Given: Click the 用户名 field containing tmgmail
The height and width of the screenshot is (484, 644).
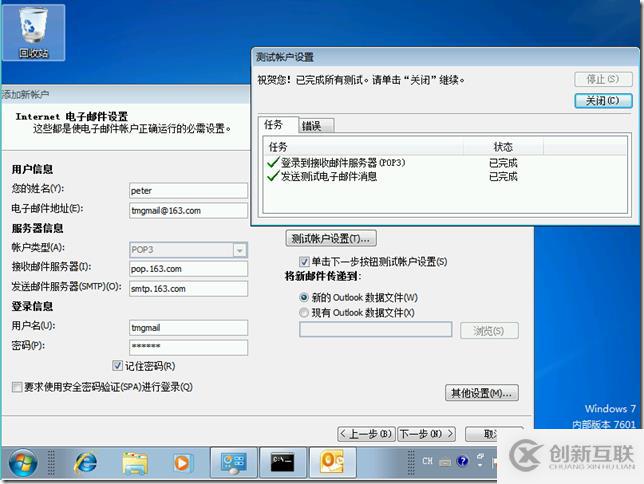Looking at the screenshot, I should (189, 327).
